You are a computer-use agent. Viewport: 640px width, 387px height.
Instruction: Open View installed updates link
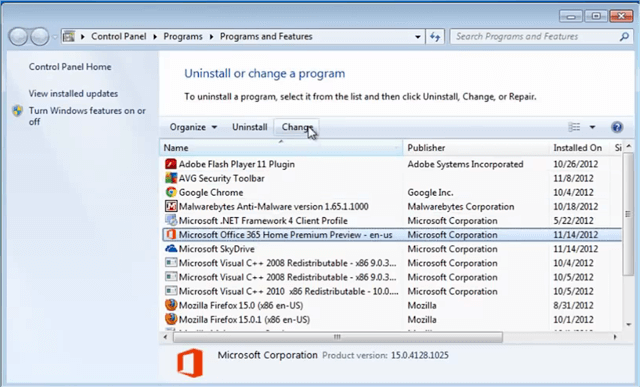coord(73,93)
